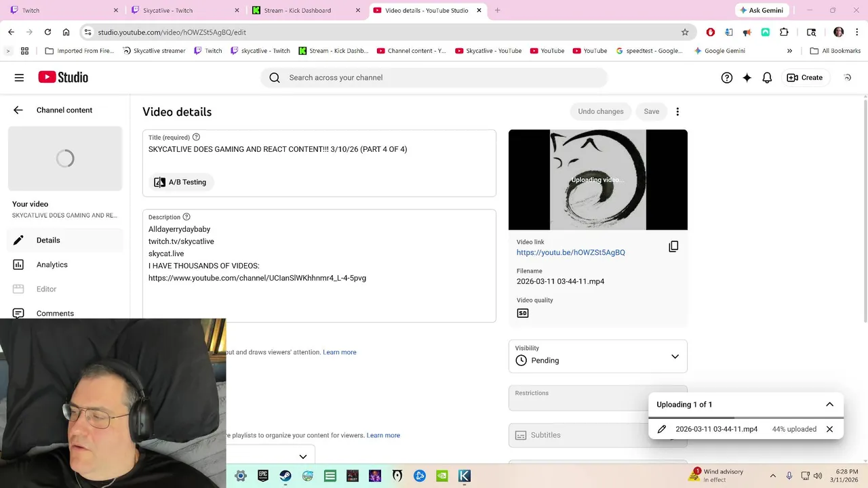Open All Bookmarks folder
868x488 pixels.
pos(835,51)
